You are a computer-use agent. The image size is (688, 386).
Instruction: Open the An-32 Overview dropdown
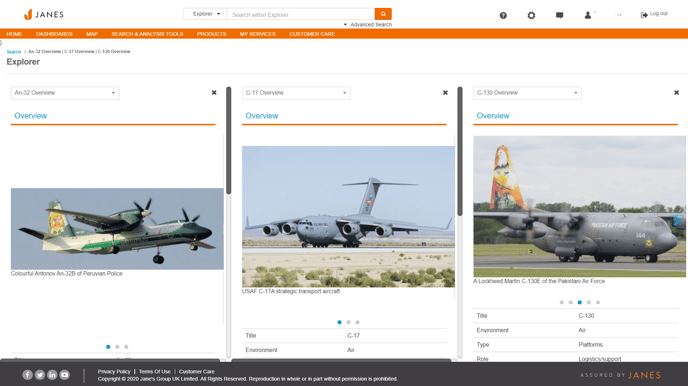pyautogui.click(x=65, y=93)
